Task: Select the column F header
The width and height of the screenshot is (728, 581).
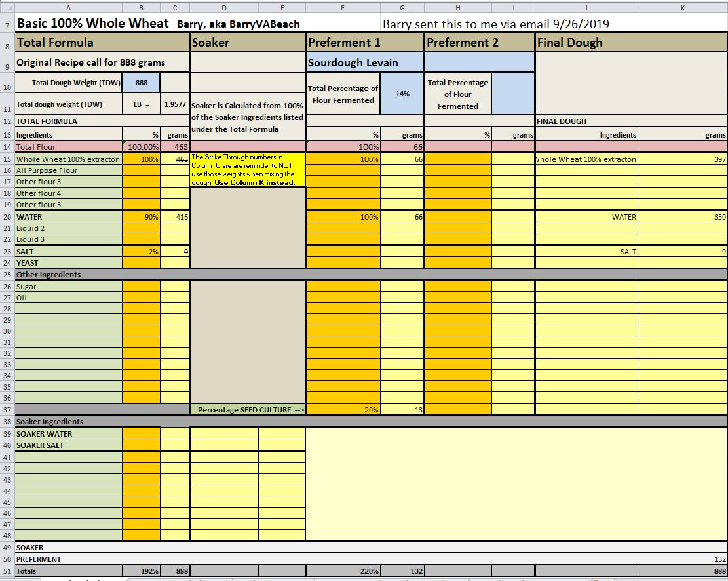Action: pos(342,7)
